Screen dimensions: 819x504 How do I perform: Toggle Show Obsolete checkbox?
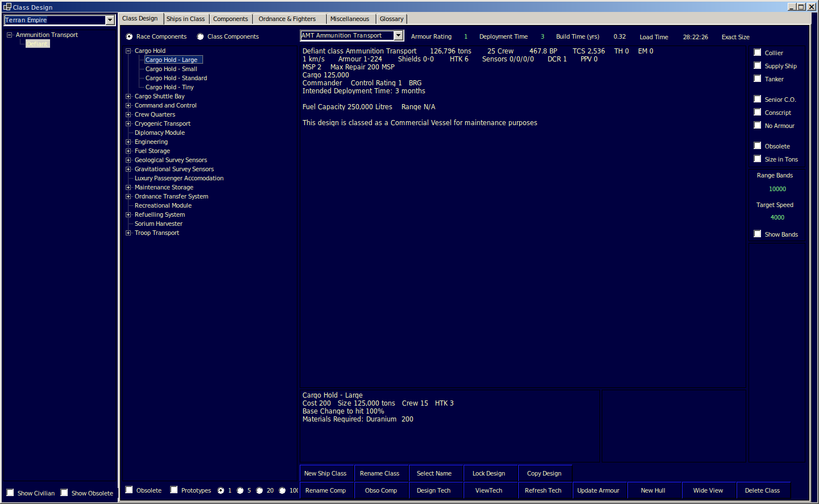point(64,493)
